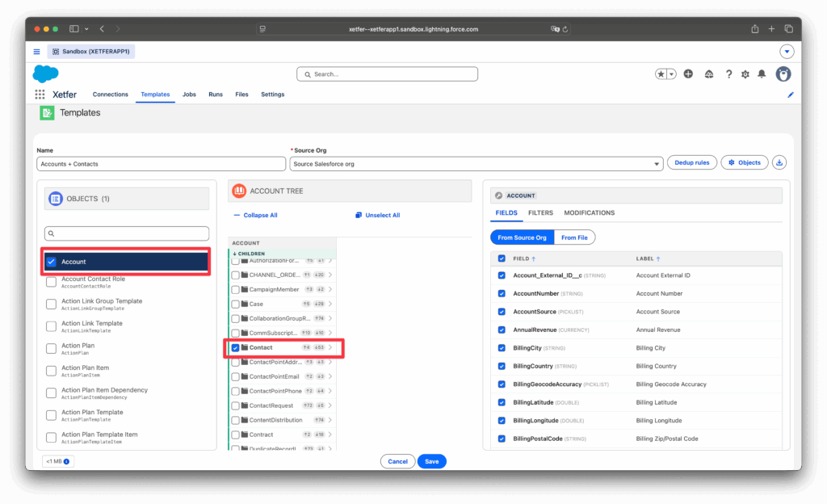Check the Action Link Template checkbox
The image size is (827, 504).
(x=51, y=326)
